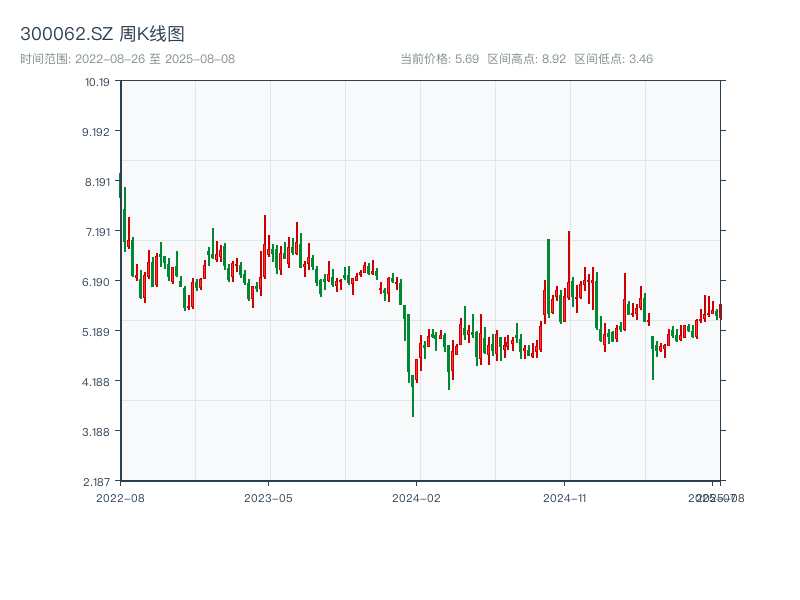The width and height of the screenshot is (800, 600).
Task: Click the chart title 300062.SZ 周K线图
Action: pos(102,35)
